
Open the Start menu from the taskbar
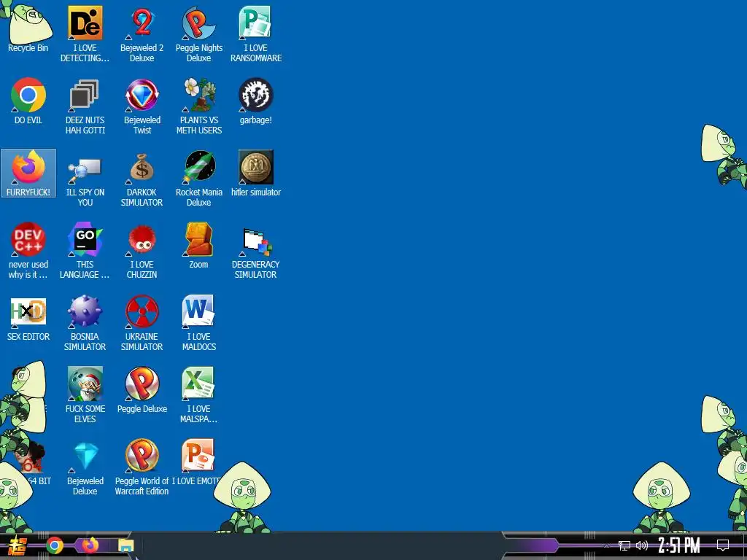[18, 545]
